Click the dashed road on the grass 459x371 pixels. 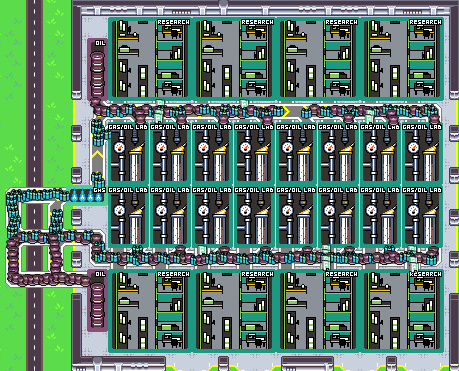[34, 185]
